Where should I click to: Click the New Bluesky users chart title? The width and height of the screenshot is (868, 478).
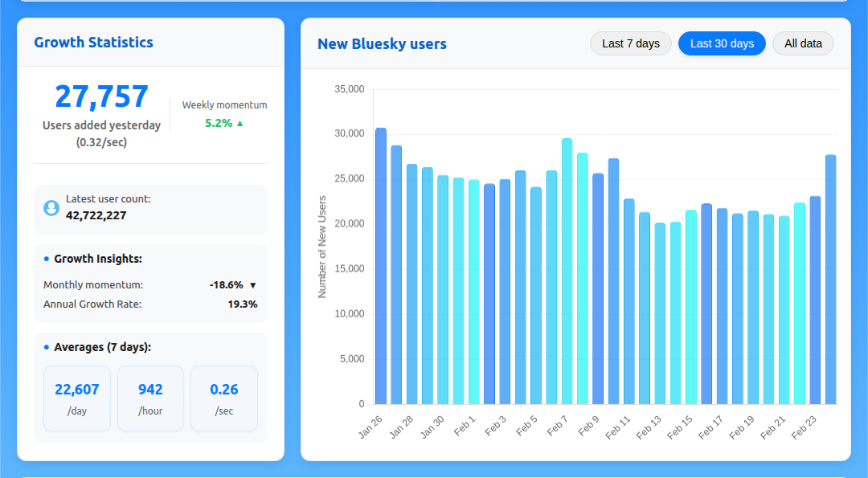[x=382, y=44]
